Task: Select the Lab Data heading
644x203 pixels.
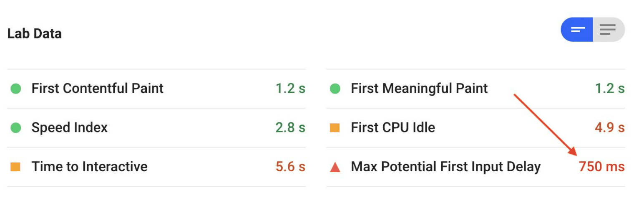Action: [35, 34]
